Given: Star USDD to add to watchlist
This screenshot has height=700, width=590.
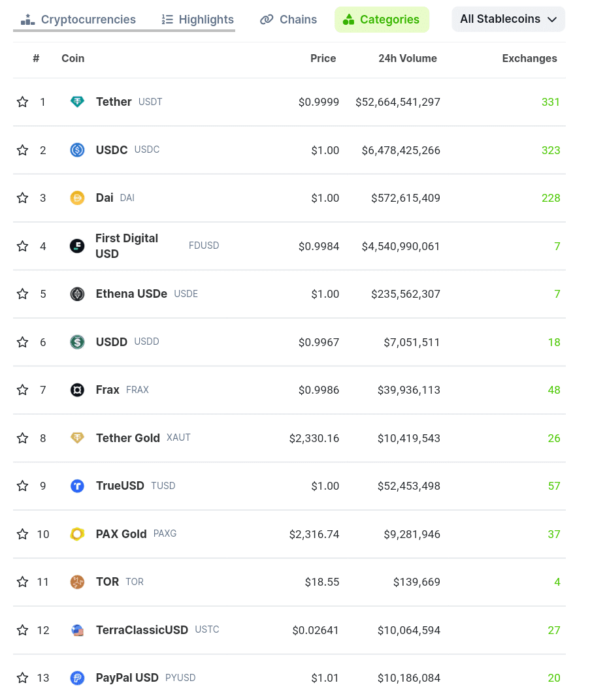Looking at the screenshot, I should tap(23, 342).
